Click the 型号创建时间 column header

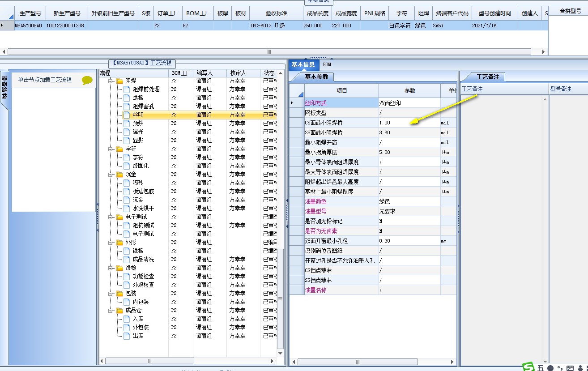pyautogui.click(x=494, y=13)
